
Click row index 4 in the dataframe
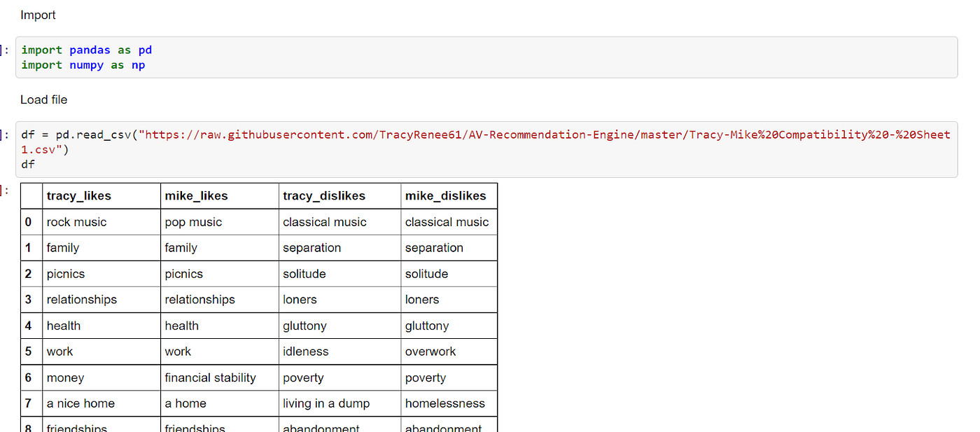pyautogui.click(x=28, y=326)
